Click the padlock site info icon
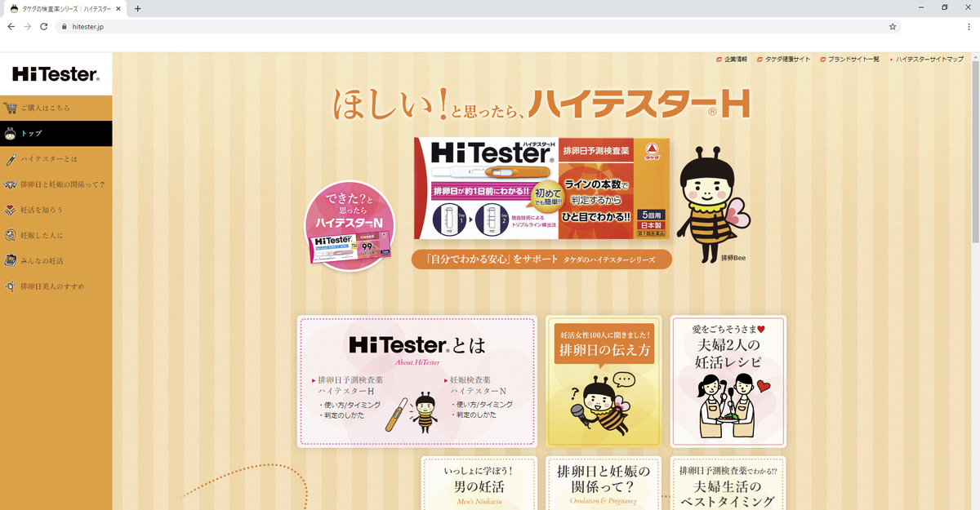The image size is (980, 510). tap(64, 26)
